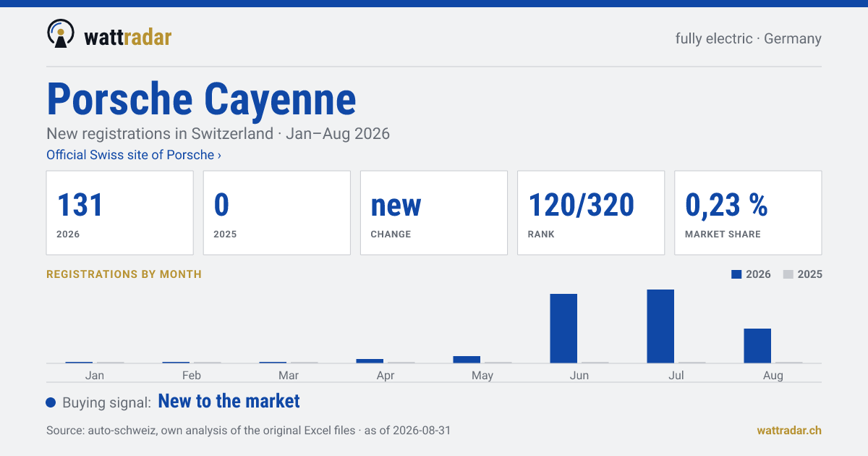The image size is (868, 456).
Task: Open the Official Swiss site of Porsche link
Action: 134,155
